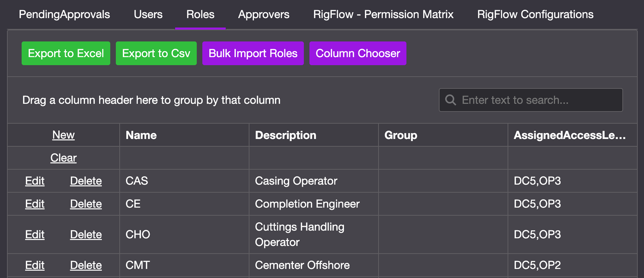This screenshot has height=278, width=644.
Task: Go to RigFlow Configurations tab
Action: tap(535, 14)
